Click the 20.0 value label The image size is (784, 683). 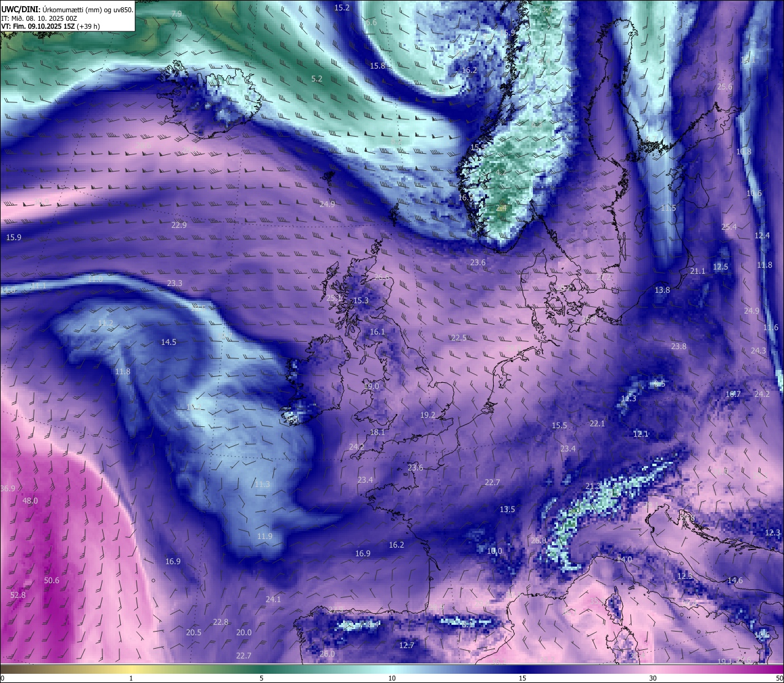244,632
